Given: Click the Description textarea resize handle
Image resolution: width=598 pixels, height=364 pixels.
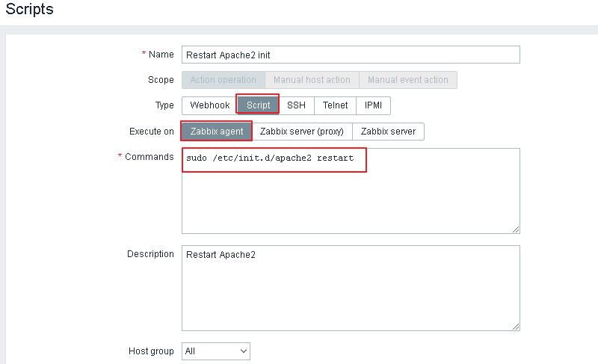Looking at the screenshot, I should 516,327.
